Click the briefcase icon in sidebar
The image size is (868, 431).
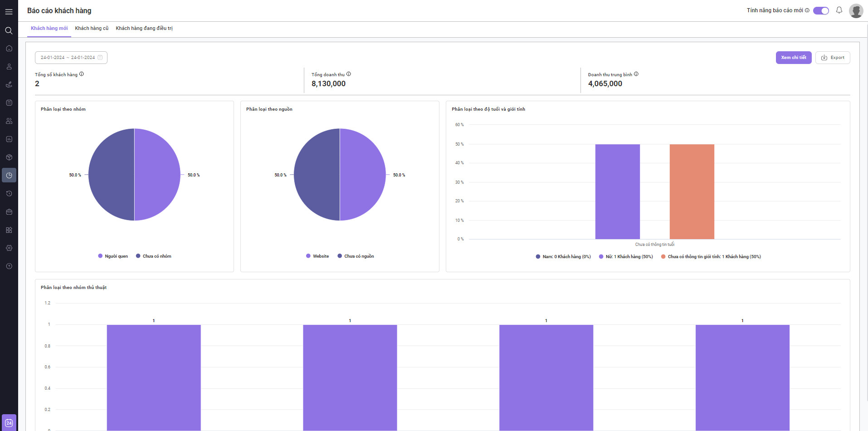(x=9, y=212)
